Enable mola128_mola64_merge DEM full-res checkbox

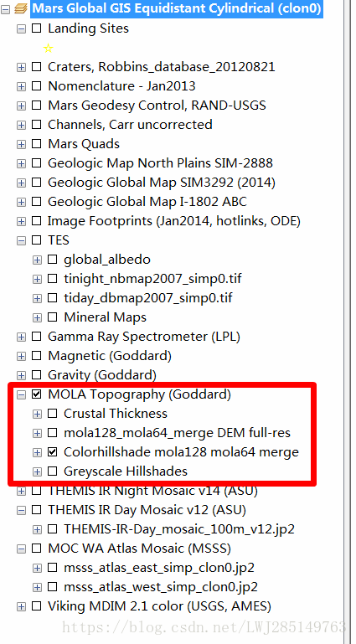52,434
